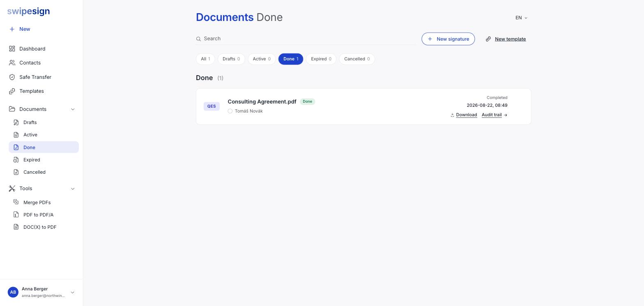The height and width of the screenshot is (306, 644).
Task: Expand the Anna Berger account menu
Action: pos(72,292)
